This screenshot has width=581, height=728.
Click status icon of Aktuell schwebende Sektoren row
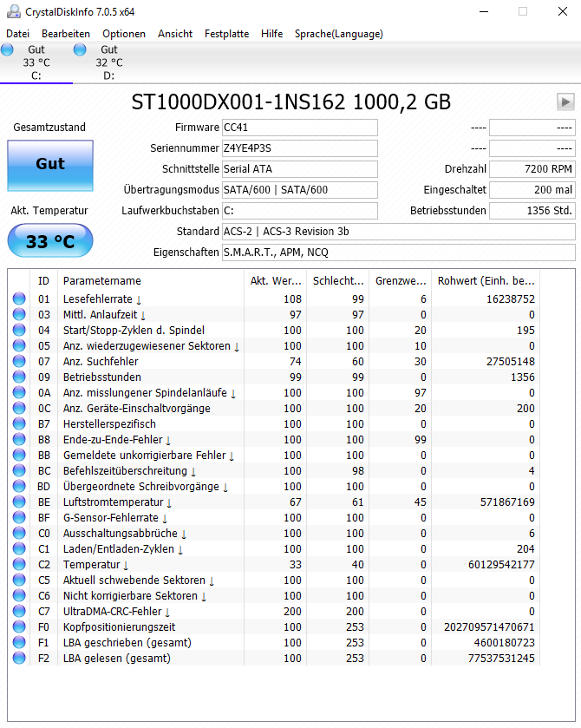click(x=19, y=580)
